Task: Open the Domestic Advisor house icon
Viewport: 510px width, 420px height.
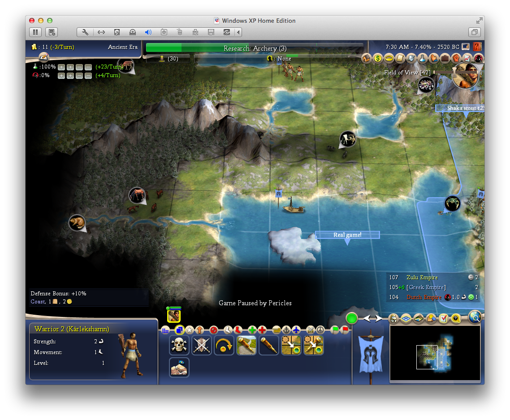Action: tap(367, 58)
